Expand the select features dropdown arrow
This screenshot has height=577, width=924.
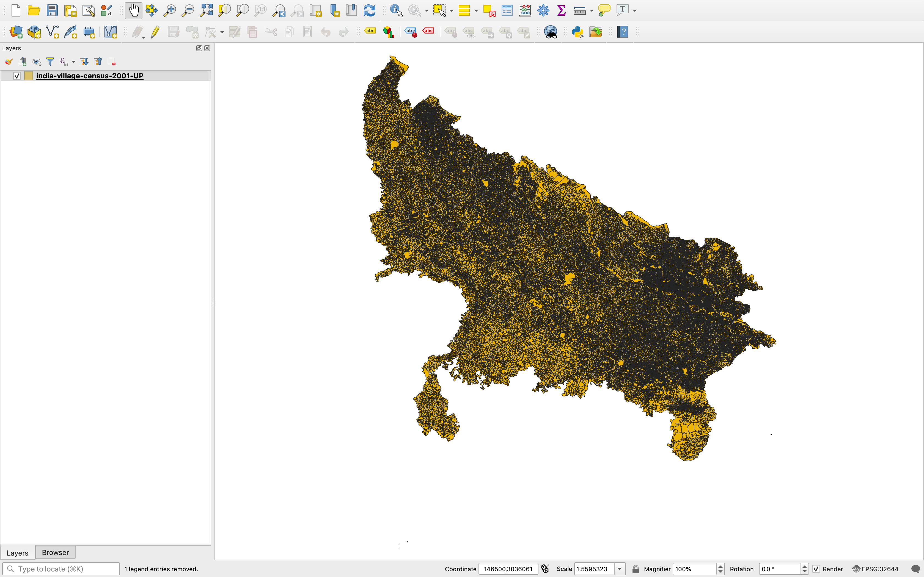[x=451, y=11]
